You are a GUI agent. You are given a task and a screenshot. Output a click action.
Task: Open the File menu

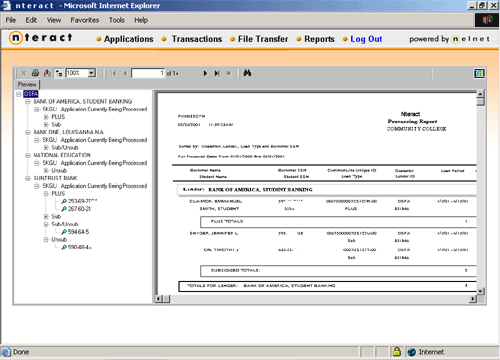11,20
